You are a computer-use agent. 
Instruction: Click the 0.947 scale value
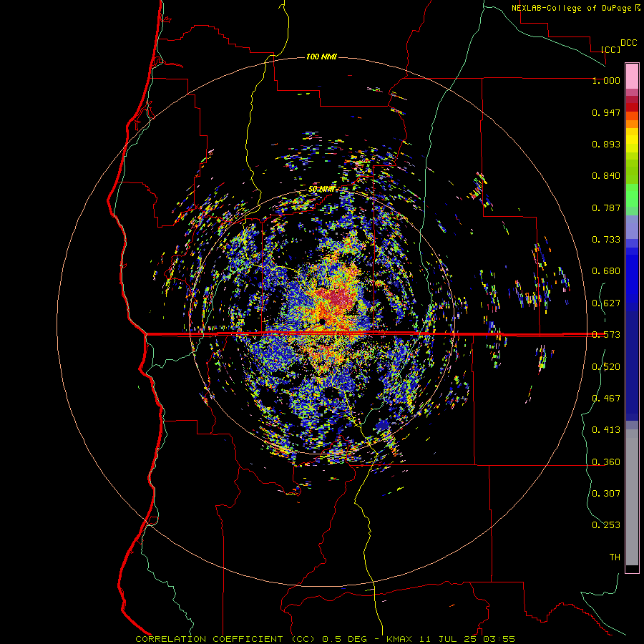click(x=606, y=112)
